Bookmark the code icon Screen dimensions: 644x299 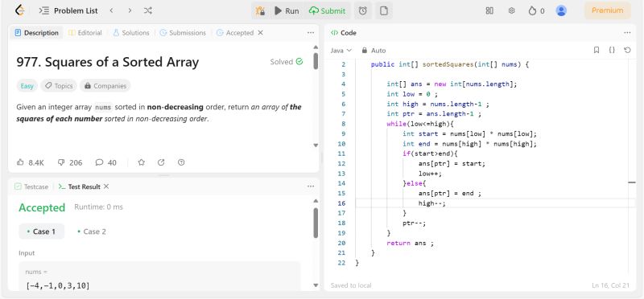pyautogui.click(x=597, y=50)
